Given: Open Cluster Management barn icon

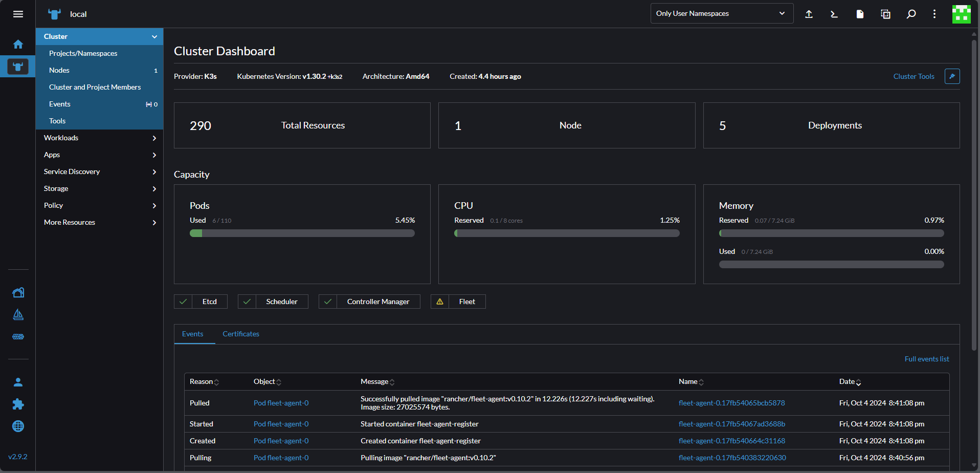Looking at the screenshot, I should [18, 292].
